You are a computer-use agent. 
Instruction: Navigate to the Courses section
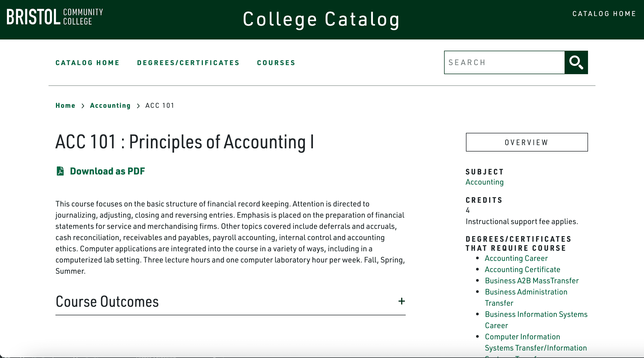point(276,62)
